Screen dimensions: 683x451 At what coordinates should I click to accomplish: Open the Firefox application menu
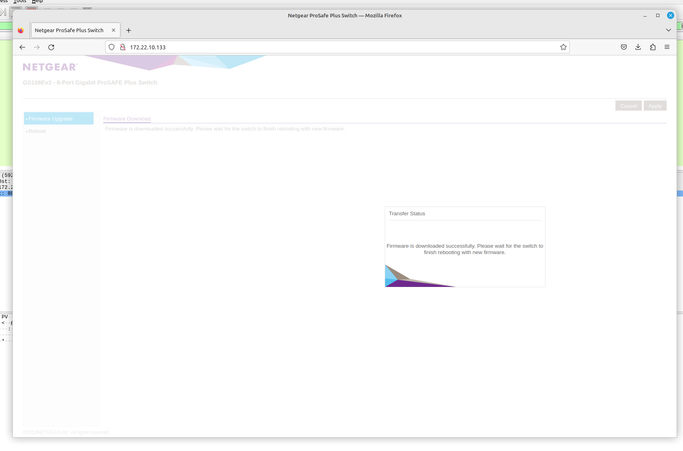tap(667, 47)
